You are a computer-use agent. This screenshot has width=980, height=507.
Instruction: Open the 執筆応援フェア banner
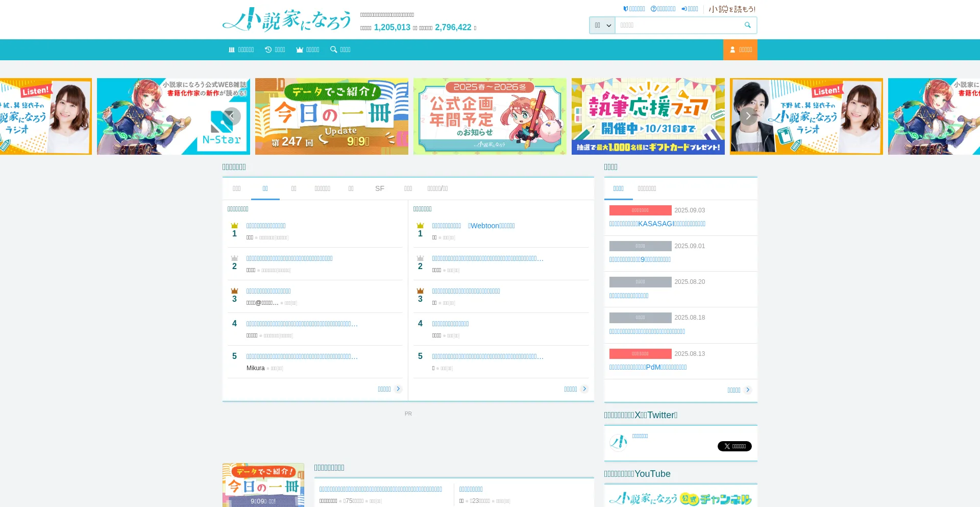click(648, 116)
